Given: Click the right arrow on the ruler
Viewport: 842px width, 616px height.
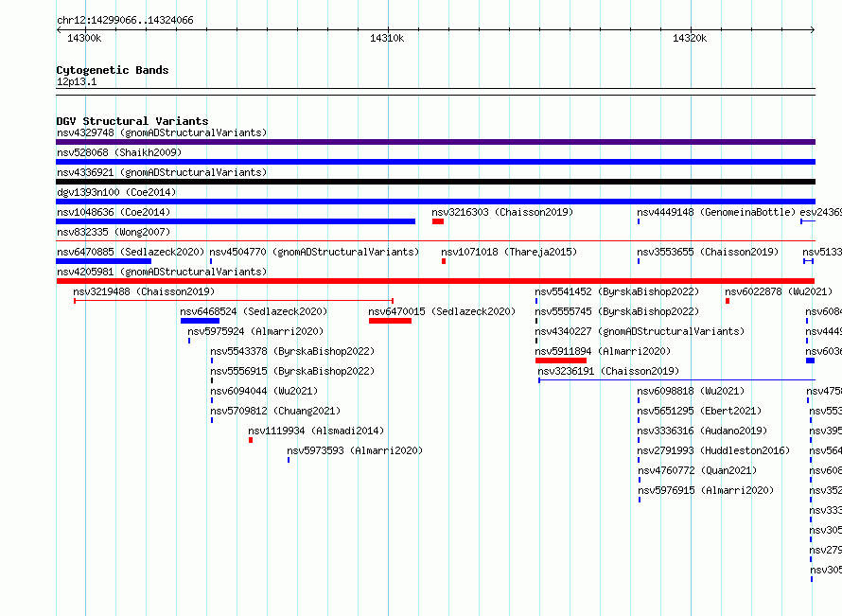Looking at the screenshot, I should pyautogui.click(x=813, y=30).
